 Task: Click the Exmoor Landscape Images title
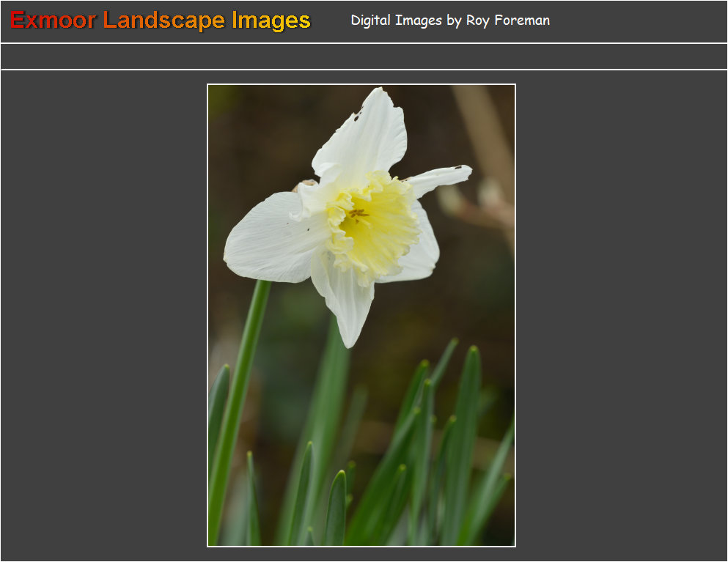tap(160, 21)
